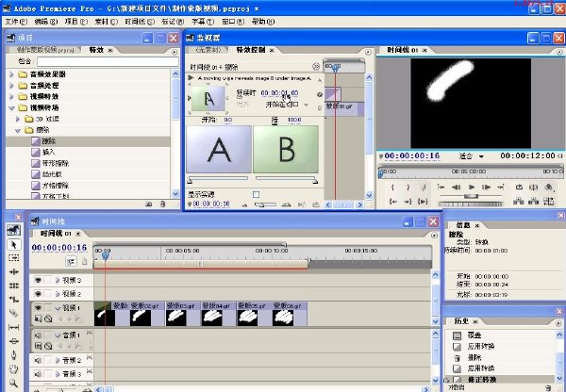Select the Zoom magnifier tool
This screenshot has height=392, width=566.
14,383
